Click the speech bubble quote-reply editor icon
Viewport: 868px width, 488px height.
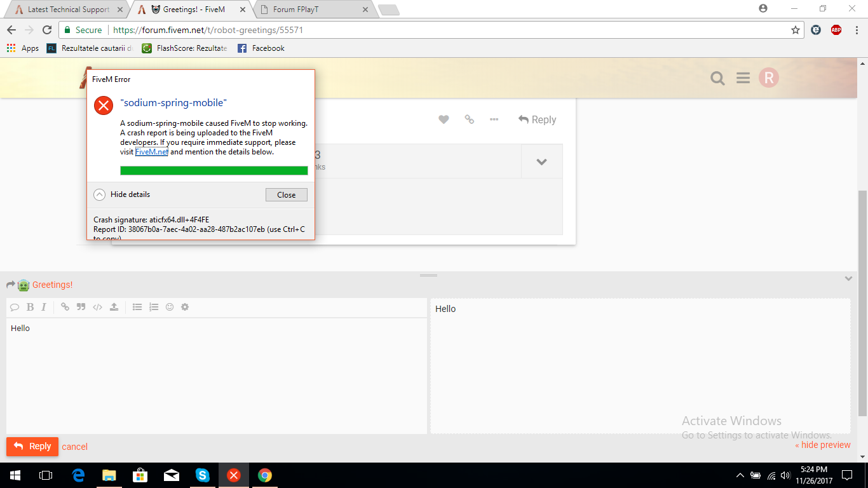pos(15,307)
